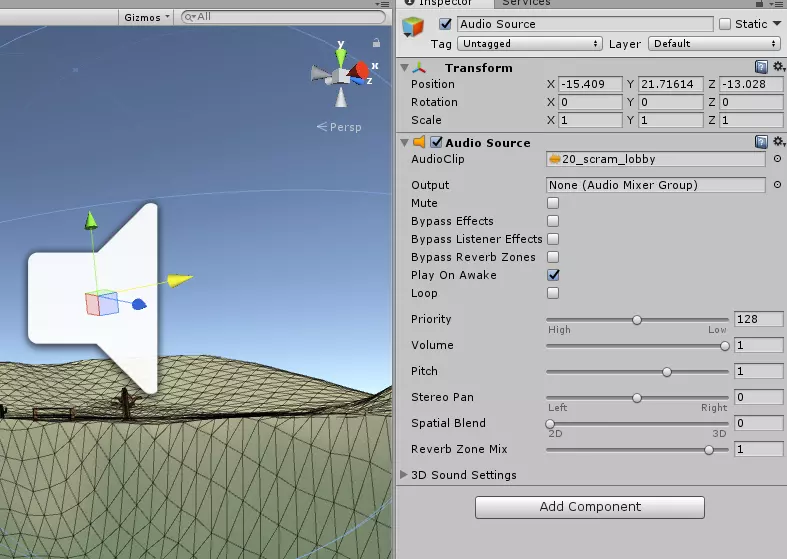Open the Audio Source help reference icon

pos(761,143)
